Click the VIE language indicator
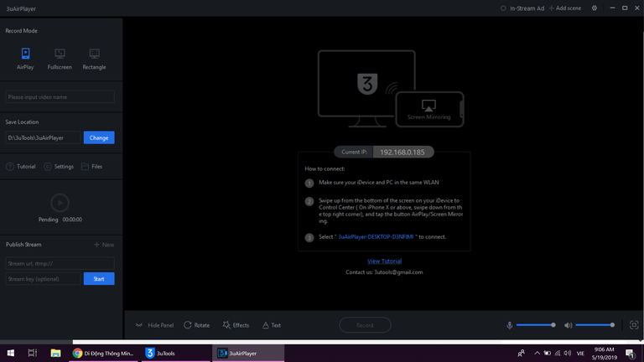 click(580, 353)
